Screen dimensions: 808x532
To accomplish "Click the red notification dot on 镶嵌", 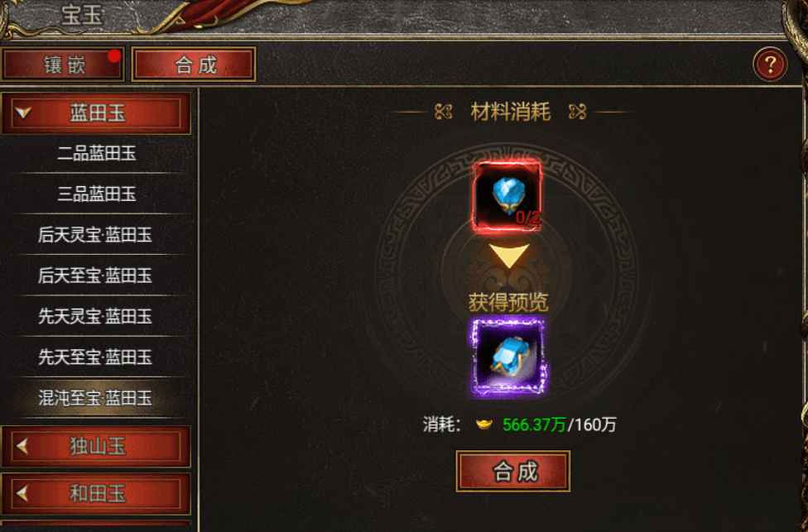I will point(114,55).
